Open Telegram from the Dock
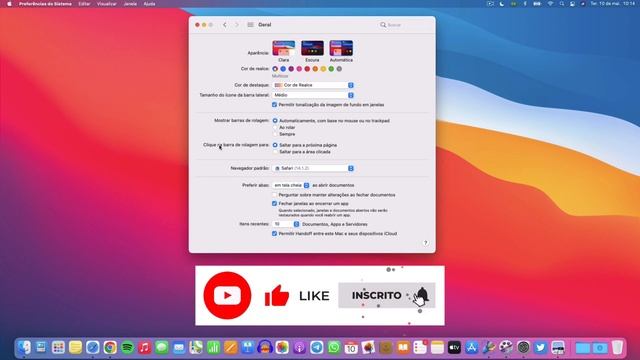 317,347
